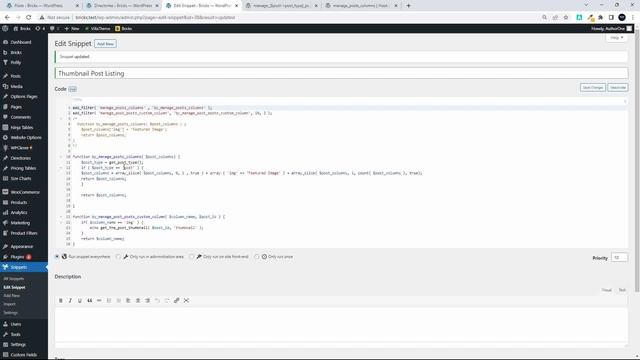
Task: Select Only run once radio
Action: (x=257, y=257)
